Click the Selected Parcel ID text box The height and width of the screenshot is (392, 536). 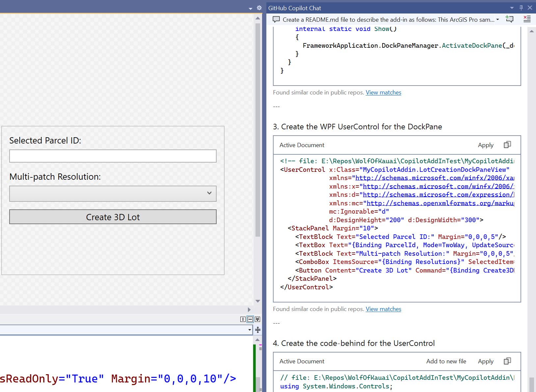tap(113, 156)
